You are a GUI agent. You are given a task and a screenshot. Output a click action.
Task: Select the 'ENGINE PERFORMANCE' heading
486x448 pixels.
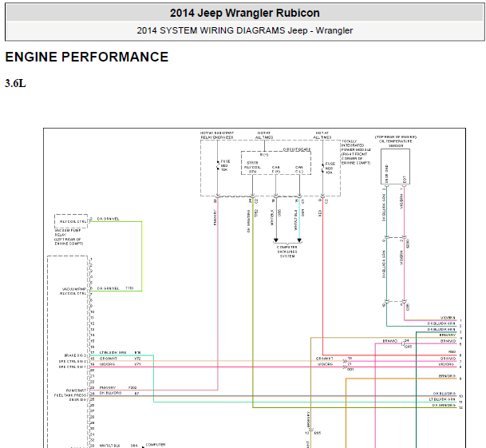87,57
